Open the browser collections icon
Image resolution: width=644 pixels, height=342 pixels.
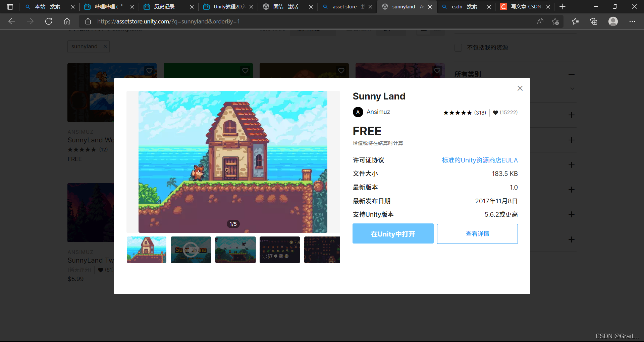tap(594, 21)
